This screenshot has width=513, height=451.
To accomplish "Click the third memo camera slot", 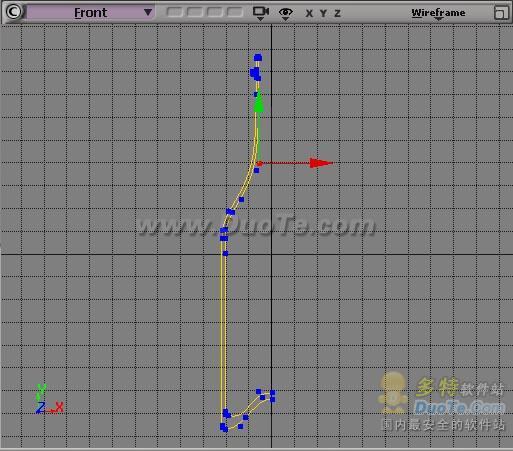I will [215, 12].
